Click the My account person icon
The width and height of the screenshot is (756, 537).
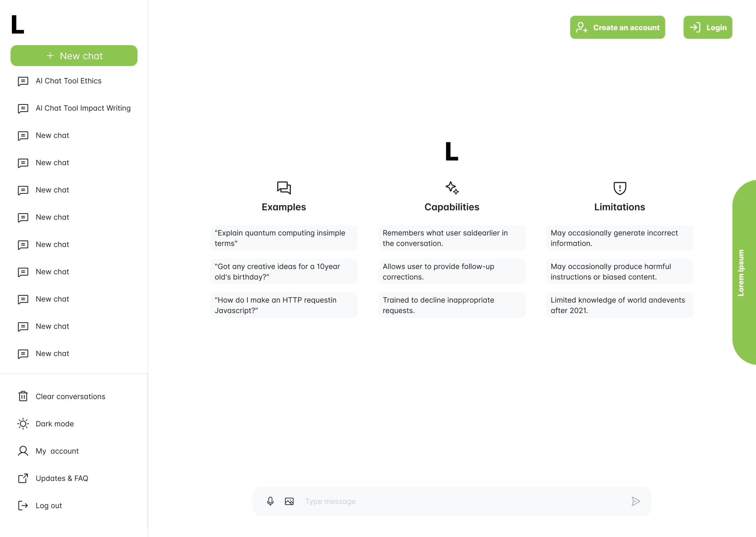[x=23, y=451]
